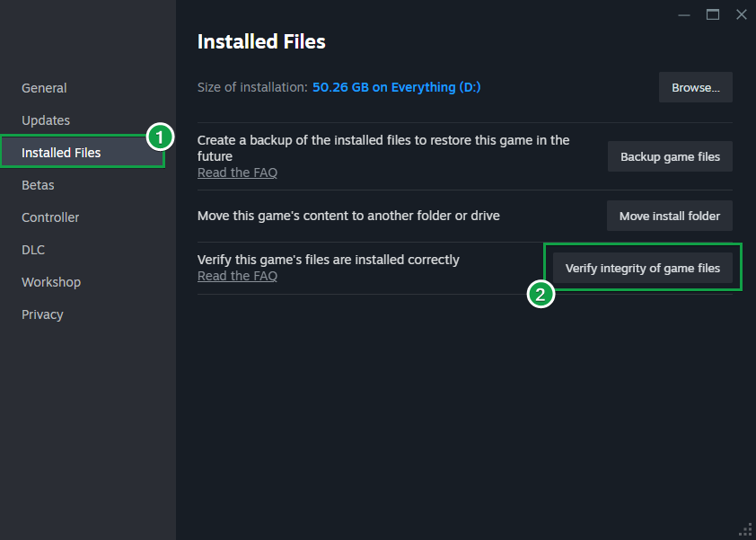Close the properties window
The height and width of the screenshot is (540, 756).
pyautogui.click(x=741, y=14)
